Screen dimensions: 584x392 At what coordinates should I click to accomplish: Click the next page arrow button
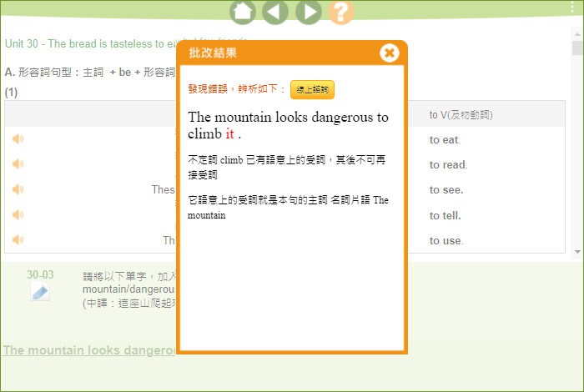pos(308,12)
